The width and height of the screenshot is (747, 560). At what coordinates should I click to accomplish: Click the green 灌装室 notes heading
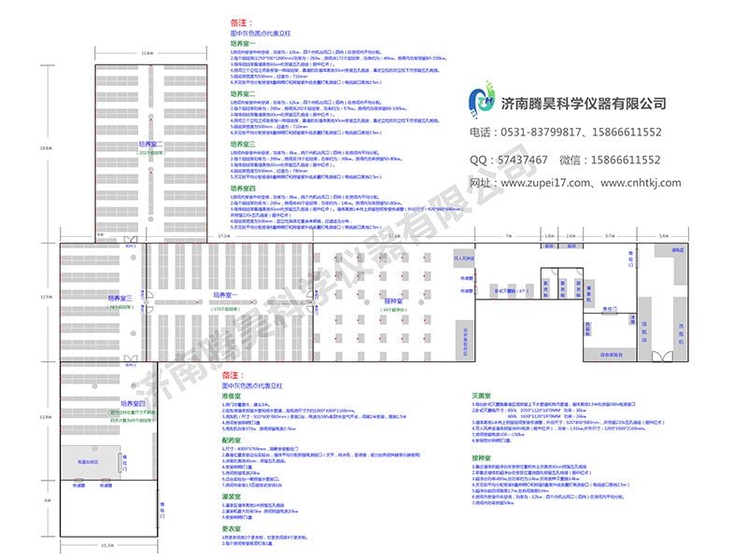(x=233, y=496)
